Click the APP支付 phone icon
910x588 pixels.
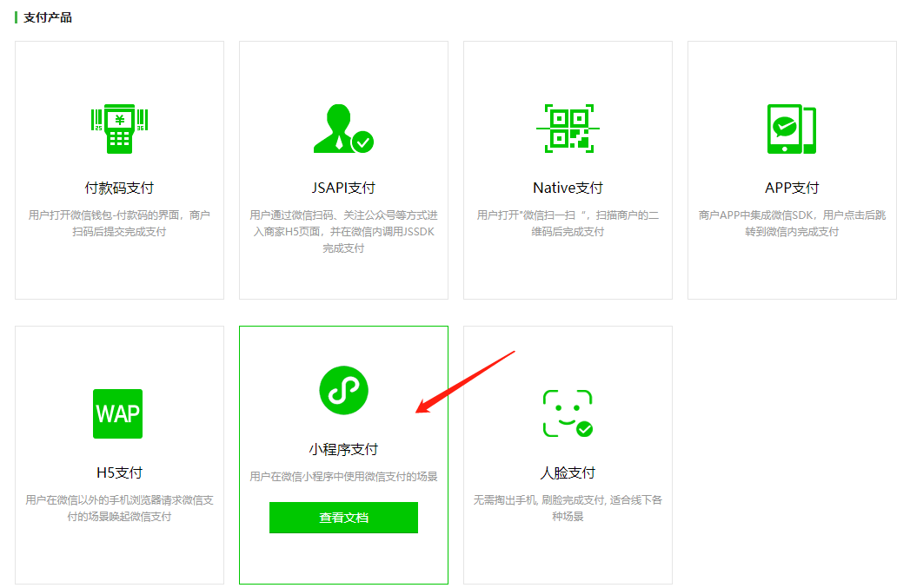point(792,129)
